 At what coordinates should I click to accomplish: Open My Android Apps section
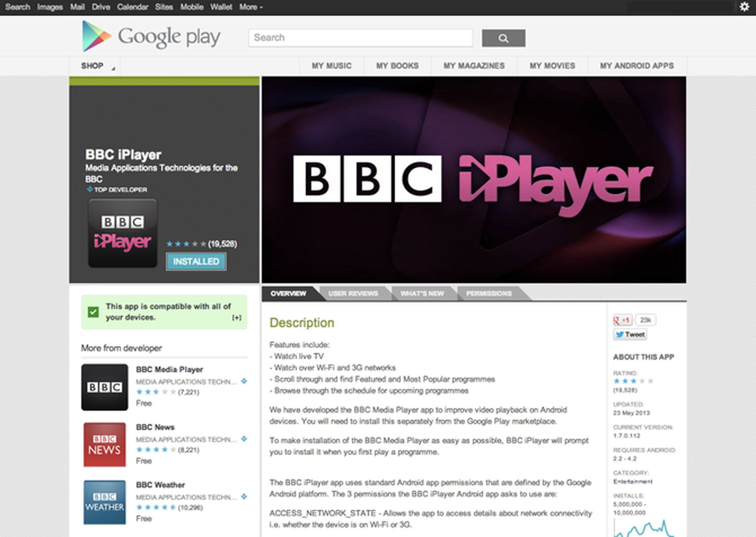tap(637, 66)
